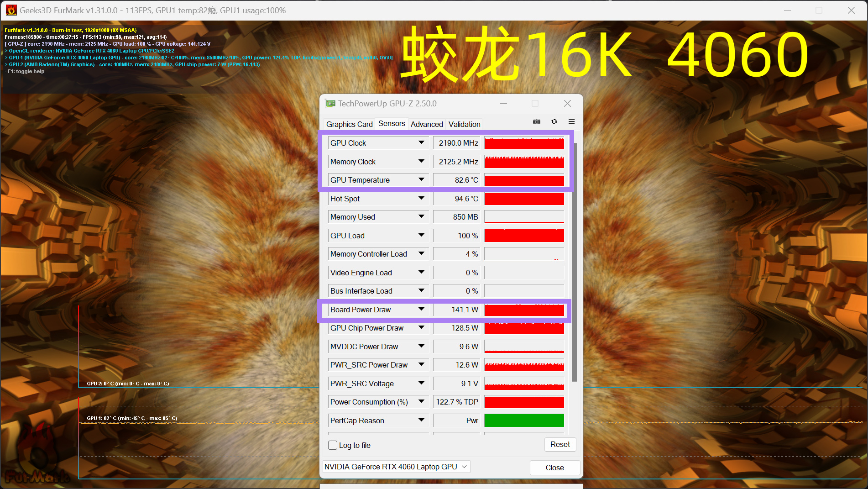Click the FurMark app icon in title bar
Screen dimensions: 868x489
(x=11, y=10)
